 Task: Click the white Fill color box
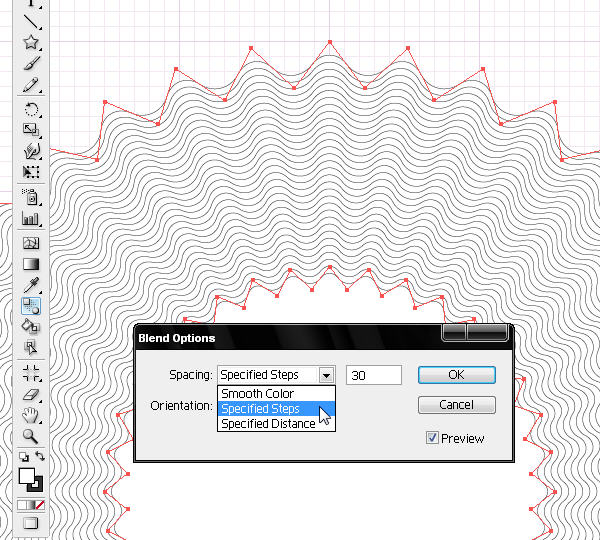point(26,476)
